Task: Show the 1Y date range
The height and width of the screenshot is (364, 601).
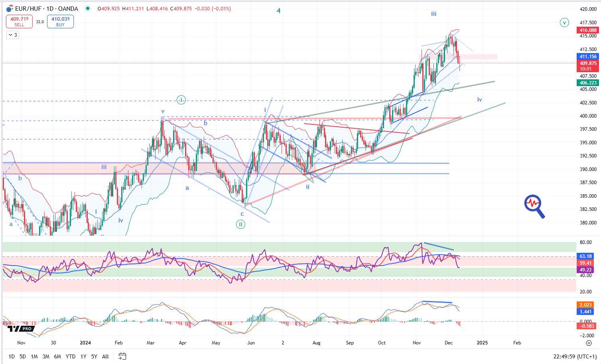Action: point(83,356)
